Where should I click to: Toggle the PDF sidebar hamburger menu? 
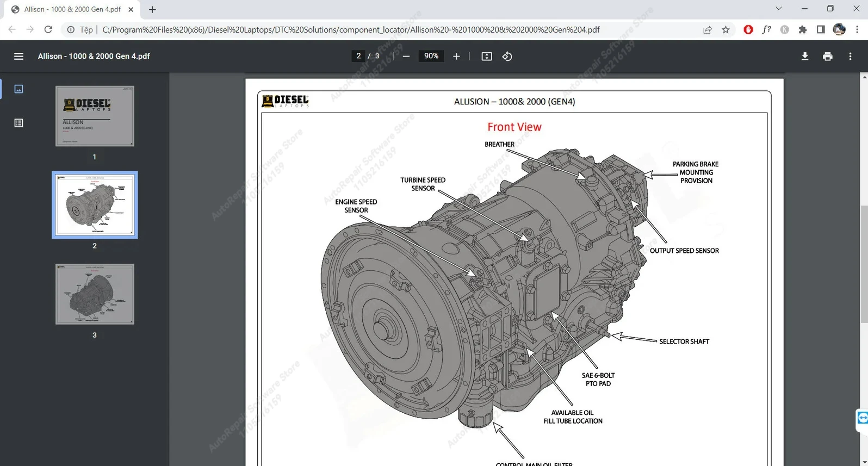[x=18, y=56]
